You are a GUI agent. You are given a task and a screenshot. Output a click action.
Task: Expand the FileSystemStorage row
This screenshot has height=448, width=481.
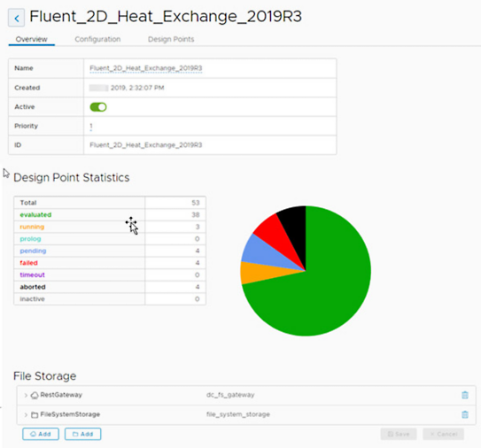[26, 414]
